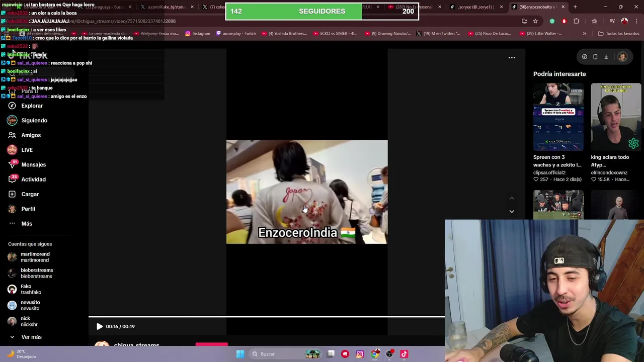Open the Extensions puzzle icon

577,21
